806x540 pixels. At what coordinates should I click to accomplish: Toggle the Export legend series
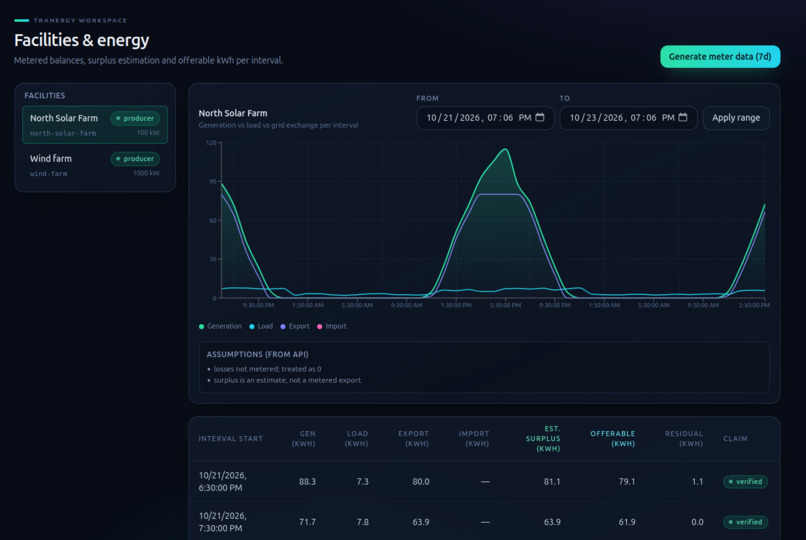[295, 326]
